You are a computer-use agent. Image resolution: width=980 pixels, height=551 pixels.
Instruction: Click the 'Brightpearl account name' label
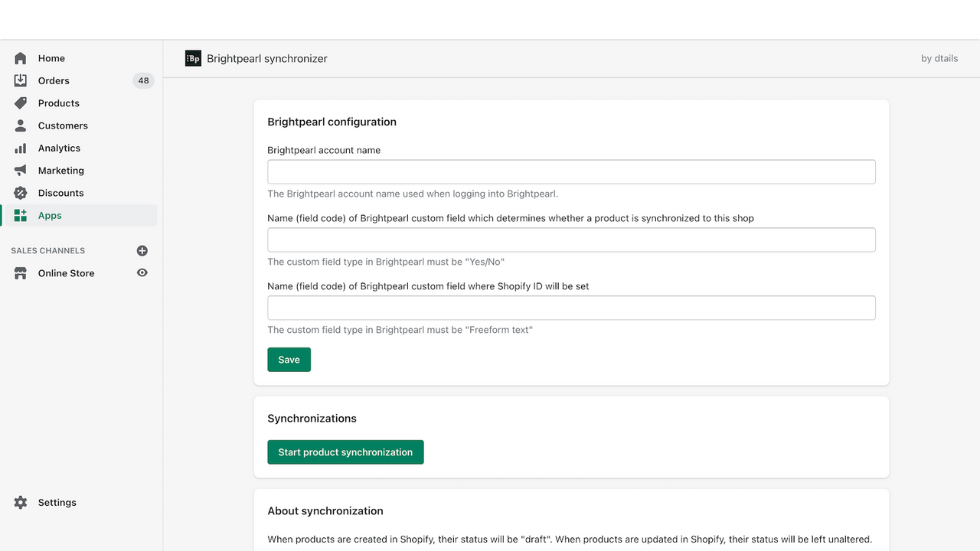324,150
